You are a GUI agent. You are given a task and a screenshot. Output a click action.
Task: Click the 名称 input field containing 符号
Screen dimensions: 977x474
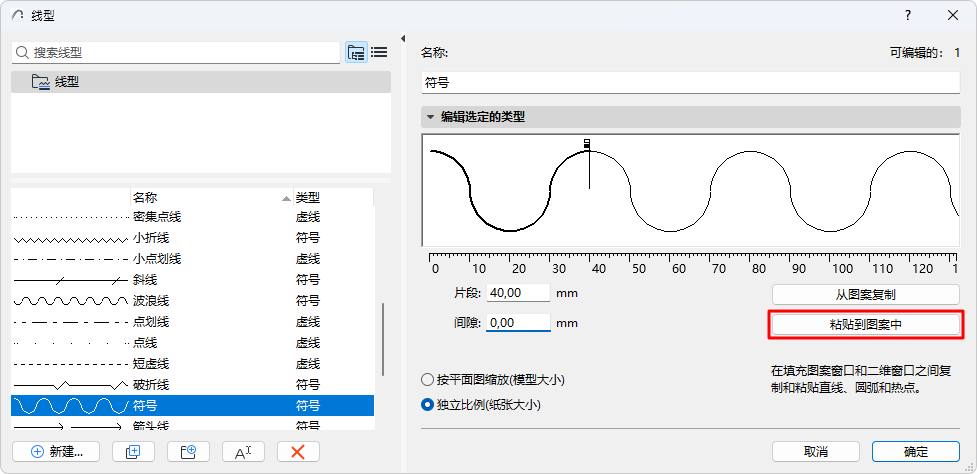[x=690, y=83]
